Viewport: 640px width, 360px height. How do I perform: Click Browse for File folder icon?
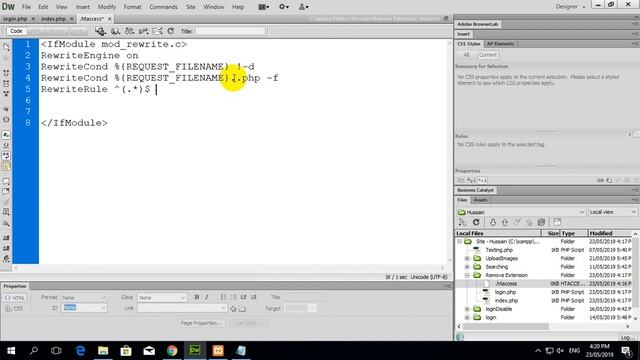click(x=242, y=309)
